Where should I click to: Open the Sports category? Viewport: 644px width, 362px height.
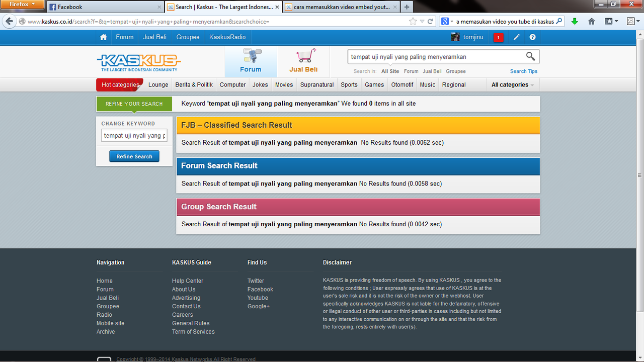pyautogui.click(x=349, y=85)
